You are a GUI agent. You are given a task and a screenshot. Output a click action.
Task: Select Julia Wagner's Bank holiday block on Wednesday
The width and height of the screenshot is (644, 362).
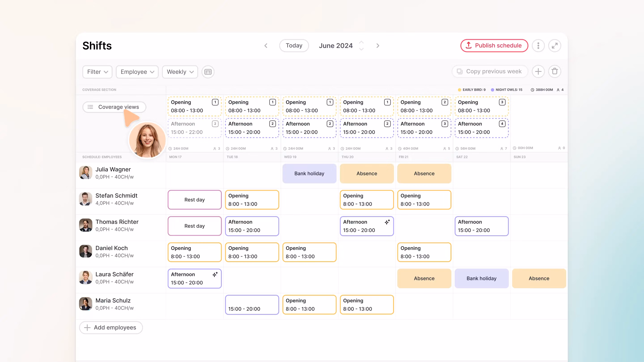(x=309, y=173)
